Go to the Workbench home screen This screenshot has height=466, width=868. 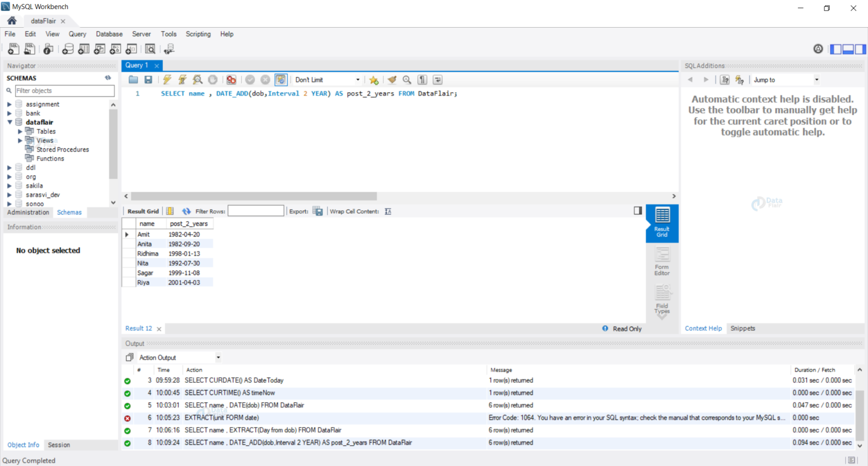(12, 20)
